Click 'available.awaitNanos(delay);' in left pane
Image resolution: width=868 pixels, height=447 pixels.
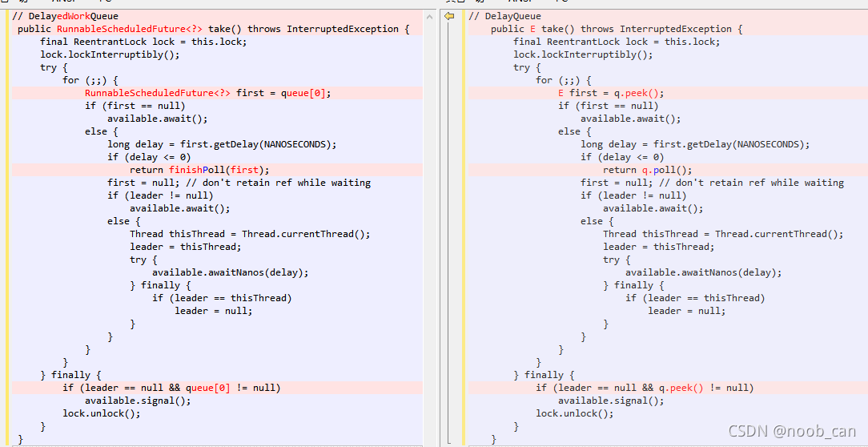click(231, 272)
